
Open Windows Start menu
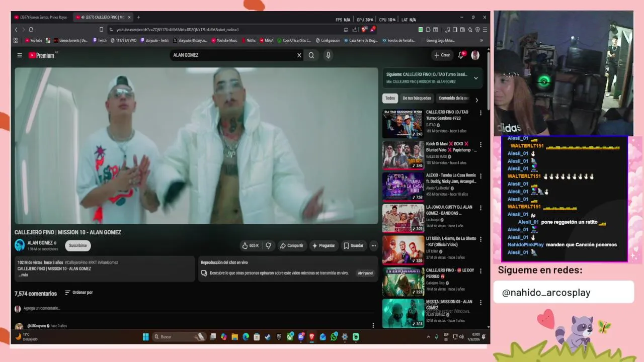click(x=145, y=337)
